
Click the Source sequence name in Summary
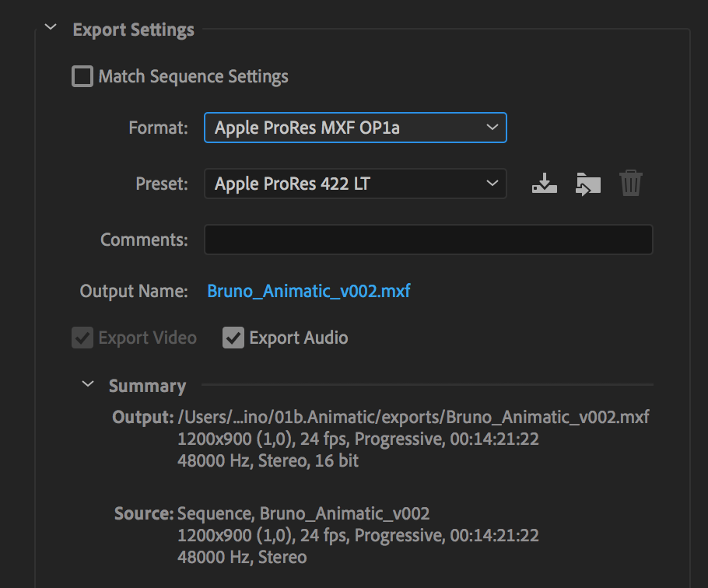click(345, 513)
